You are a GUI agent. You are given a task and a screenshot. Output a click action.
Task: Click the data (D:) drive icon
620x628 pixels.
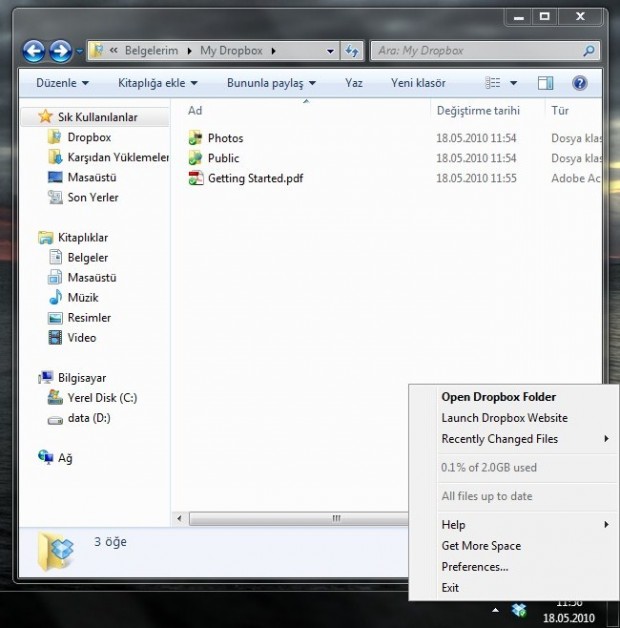pyautogui.click(x=55, y=420)
